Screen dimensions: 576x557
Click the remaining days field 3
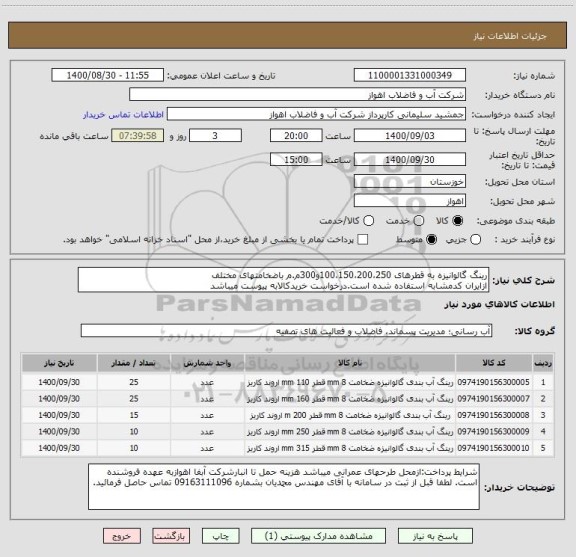pyautogui.click(x=215, y=136)
